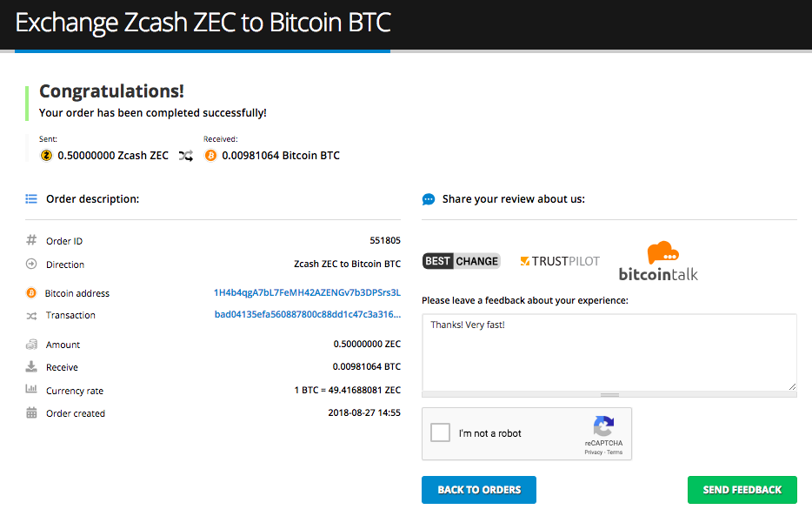Image resolution: width=812 pixels, height=516 pixels.
Task: Click the hash icon beside Order ID
Action: [x=31, y=240]
